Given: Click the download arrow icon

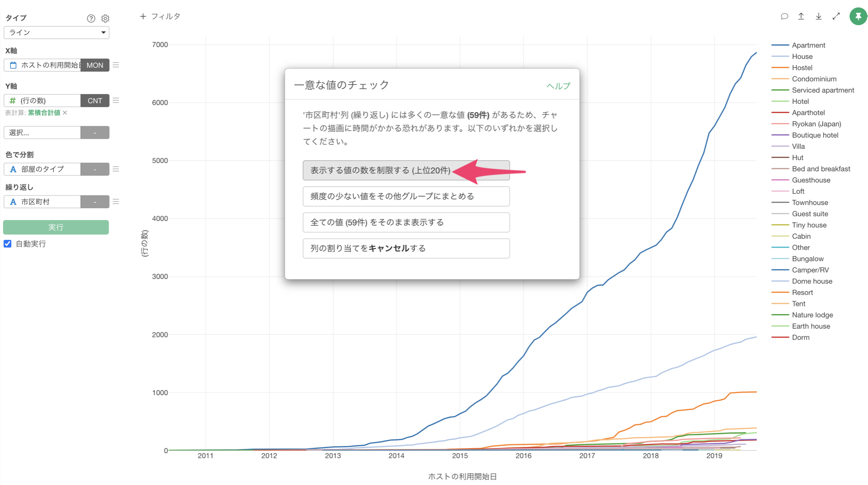Looking at the screenshot, I should 819,16.
